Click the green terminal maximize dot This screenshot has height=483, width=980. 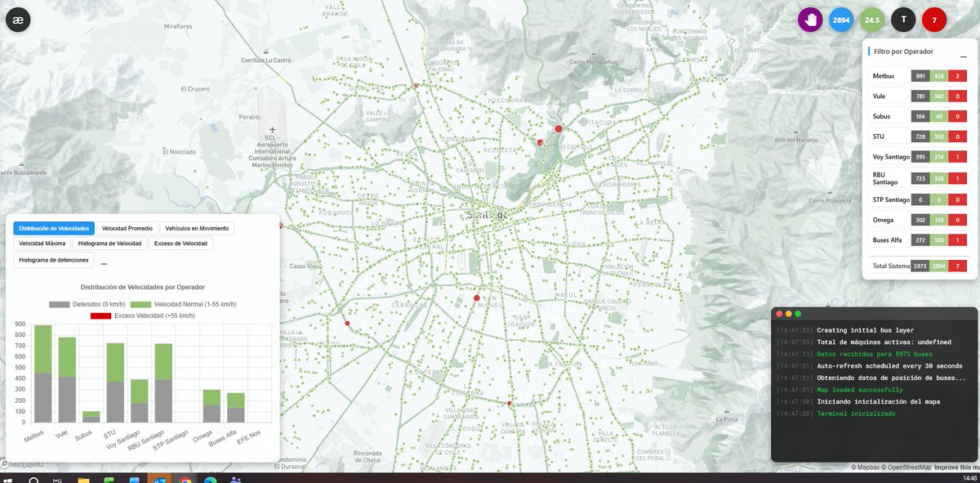click(798, 314)
